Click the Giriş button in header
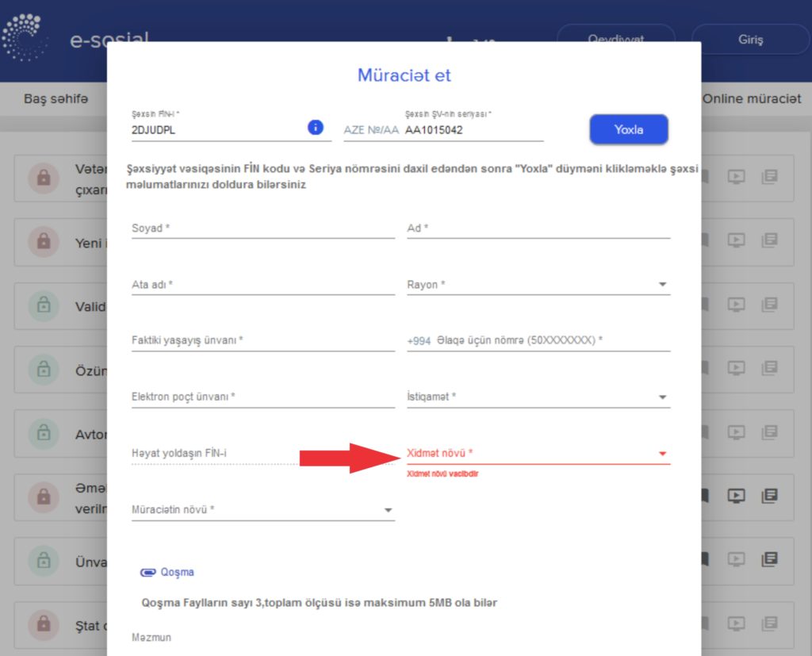 click(x=750, y=40)
